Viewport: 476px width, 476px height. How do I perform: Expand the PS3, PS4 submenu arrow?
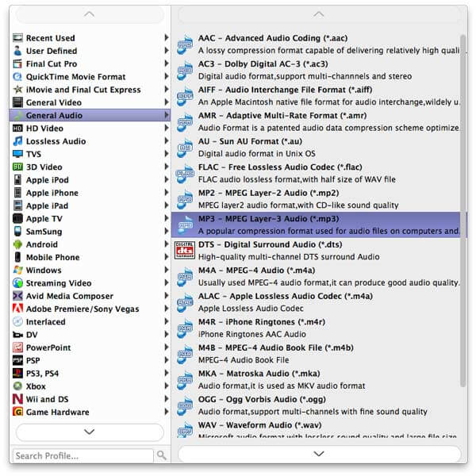point(167,373)
